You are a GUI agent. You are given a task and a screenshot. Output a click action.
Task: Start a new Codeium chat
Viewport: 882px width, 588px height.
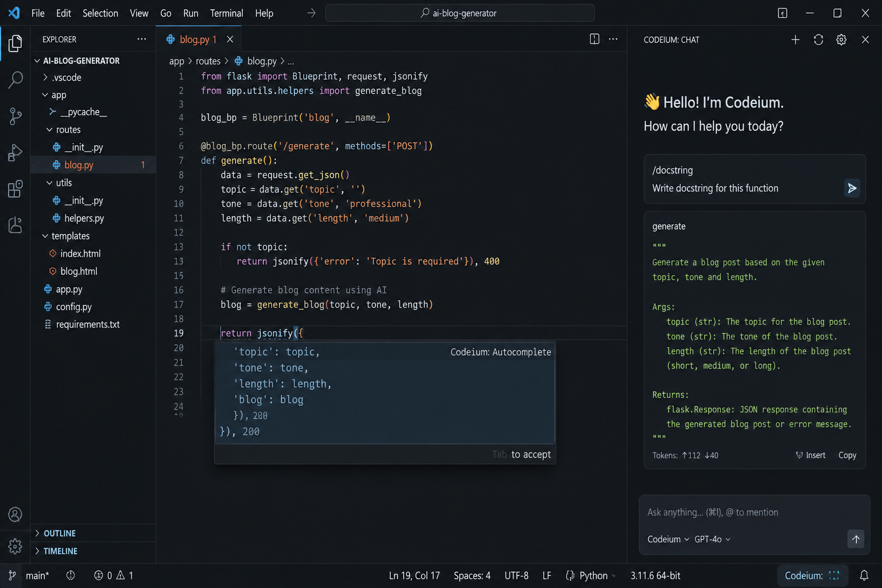tap(795, 40)
